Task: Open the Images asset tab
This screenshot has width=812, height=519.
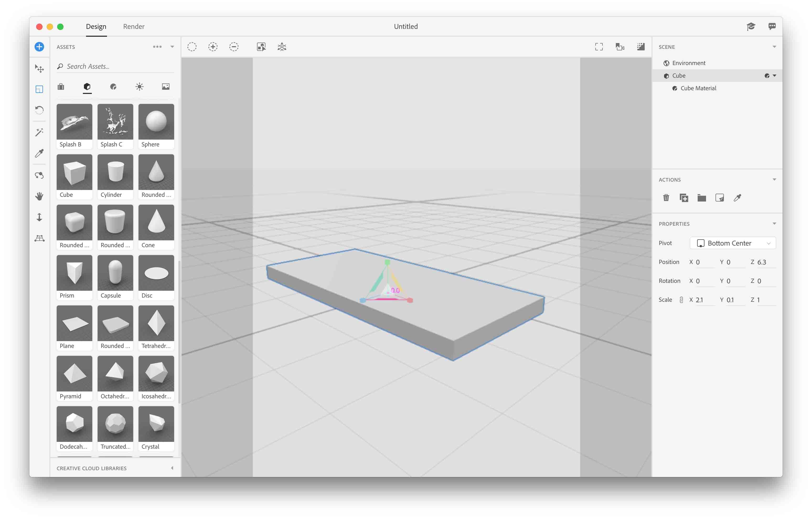Action: (x=165, y=87)
